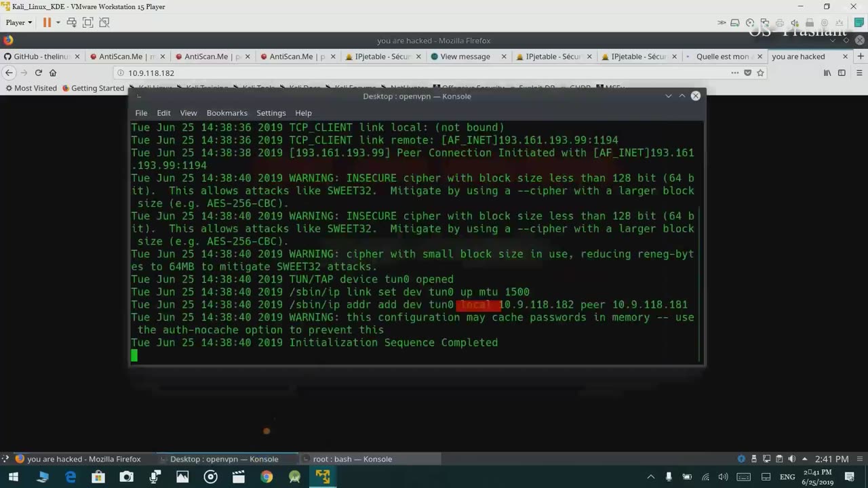Toggle VMware Unity mode icon
The width and height of the screenshot is (868, 488).
(x=104, y=22)
